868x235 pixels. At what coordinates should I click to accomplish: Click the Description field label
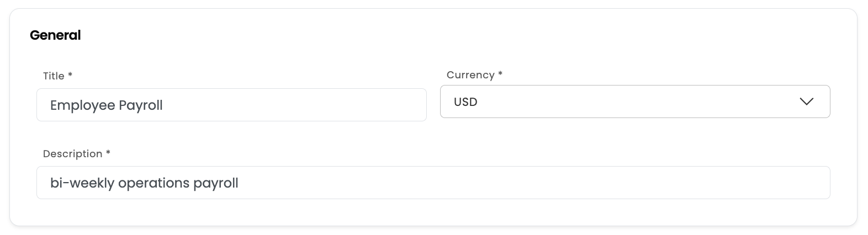(72, 154)
